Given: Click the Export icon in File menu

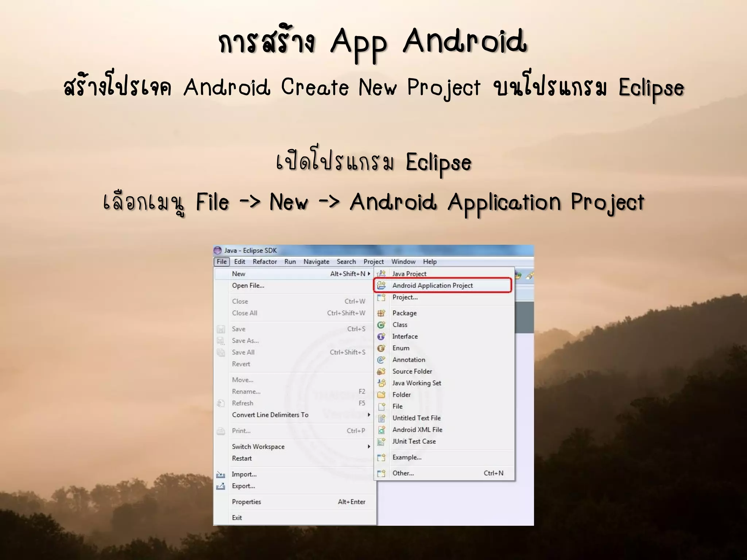Looking at the screenshot, I should (x=221, y=486).
